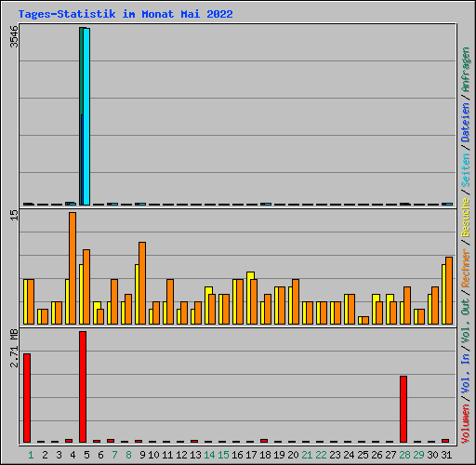Click the blue Dateien legend label
476x465 pixels.
[466, 122]
